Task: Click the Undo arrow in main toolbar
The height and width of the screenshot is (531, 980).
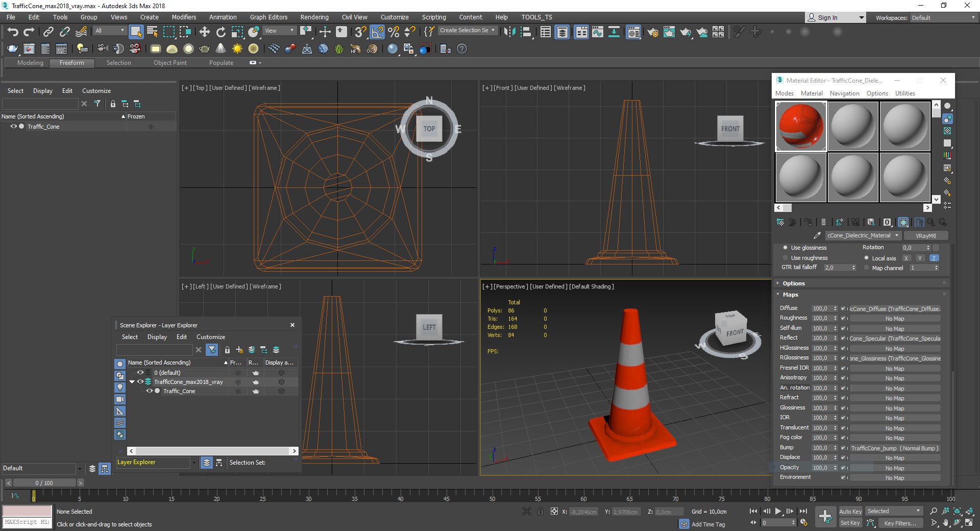Action: click(13, 32)
